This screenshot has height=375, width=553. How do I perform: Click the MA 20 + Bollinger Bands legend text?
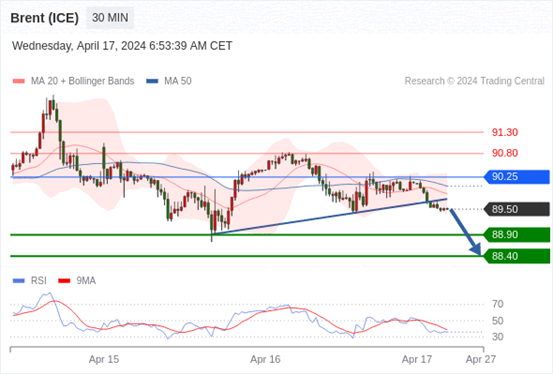(x=83, y=81)
